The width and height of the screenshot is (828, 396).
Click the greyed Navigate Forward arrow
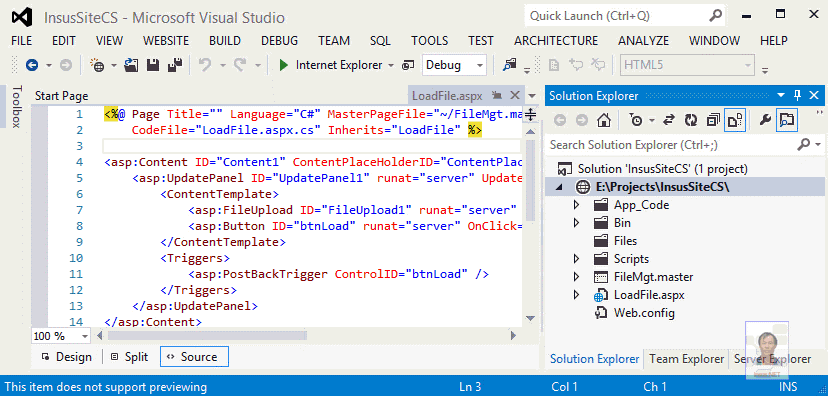65,65
